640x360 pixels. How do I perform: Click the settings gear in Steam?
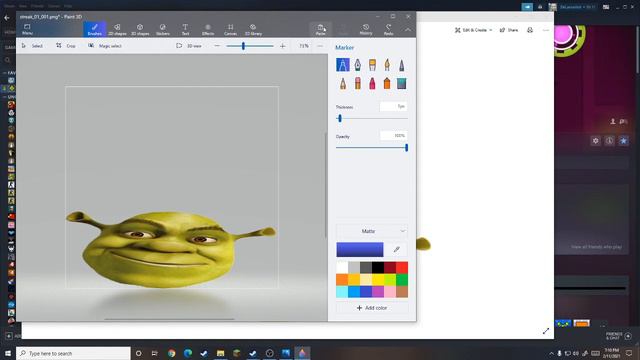coord(596,141)
